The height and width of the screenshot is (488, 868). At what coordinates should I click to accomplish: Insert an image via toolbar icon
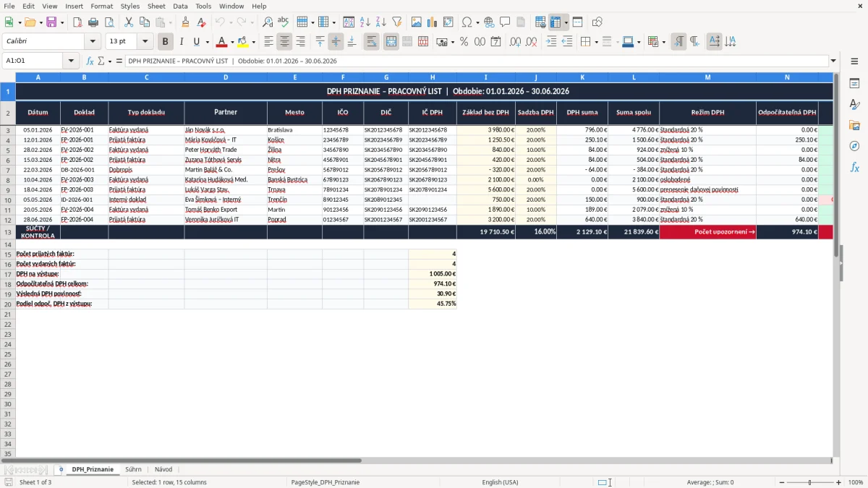417,22
